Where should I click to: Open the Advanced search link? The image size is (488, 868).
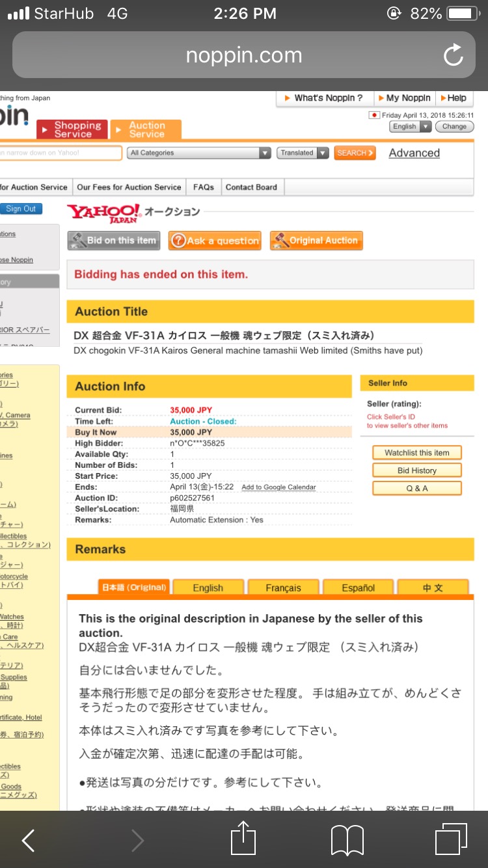[414, 153]
